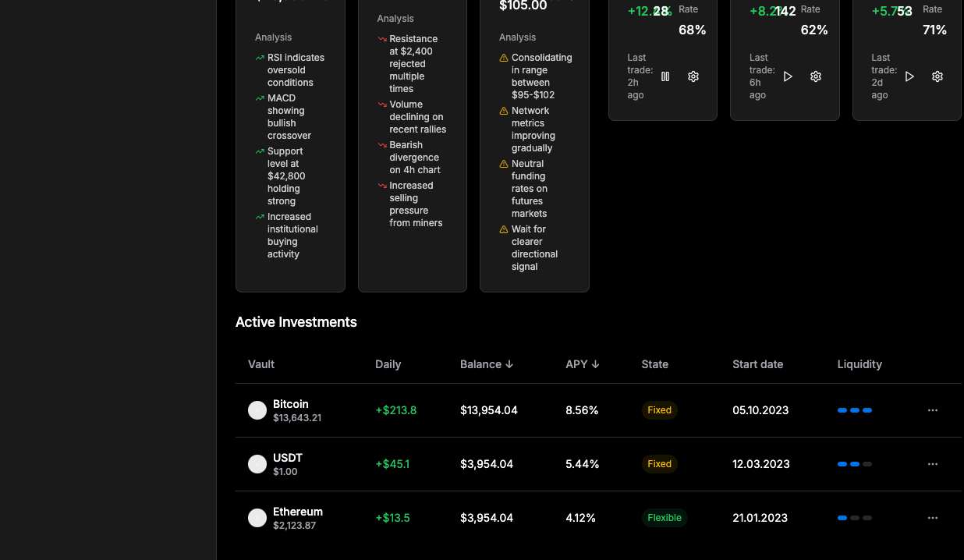Click the 21.01.2023 start date
Image resolution: width=964 pixels, height=560 pixels.
click(760, 518)
